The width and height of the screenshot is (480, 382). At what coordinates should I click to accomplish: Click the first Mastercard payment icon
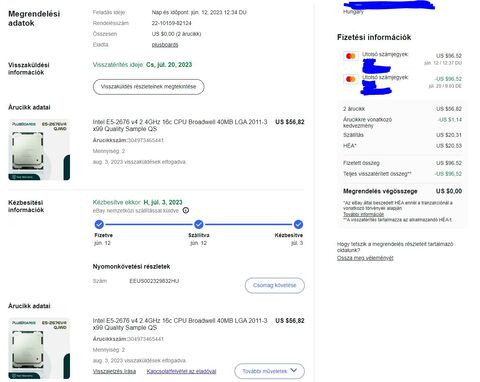(351, 56)
